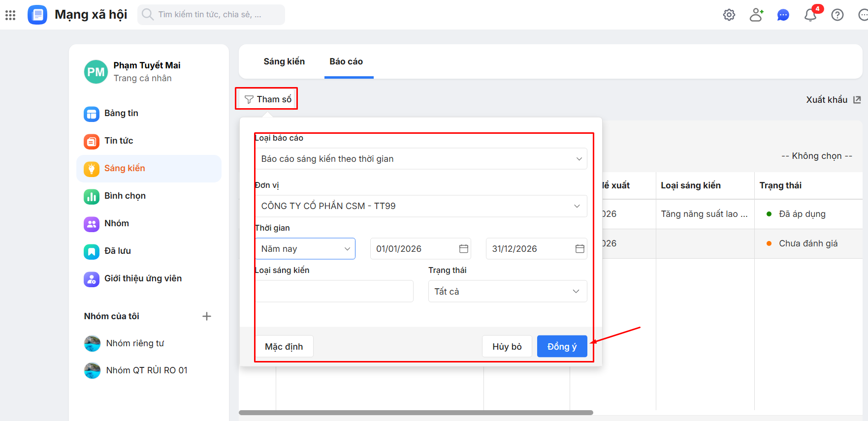Click the add user icon

(756, 15)
